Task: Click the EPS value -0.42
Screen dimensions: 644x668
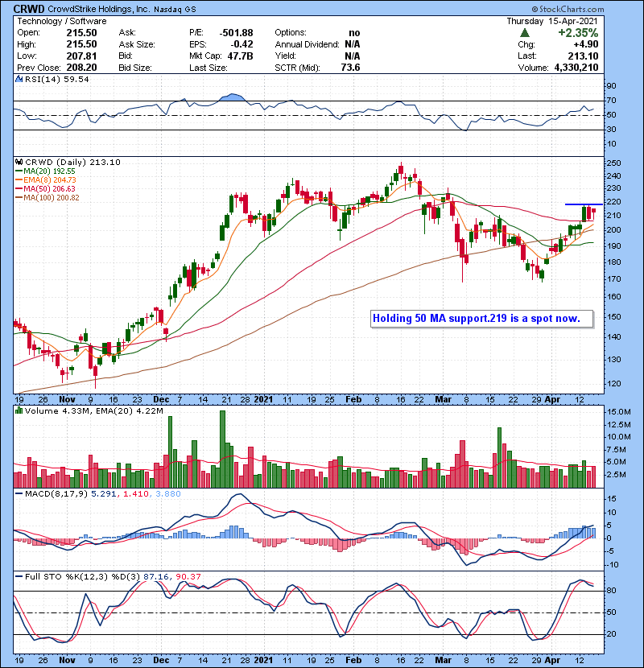Action: (242, 44)
